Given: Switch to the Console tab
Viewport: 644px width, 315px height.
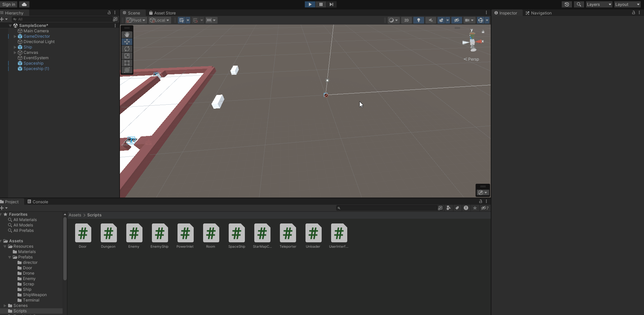Looking at the screenshot, I should point(40,202).
